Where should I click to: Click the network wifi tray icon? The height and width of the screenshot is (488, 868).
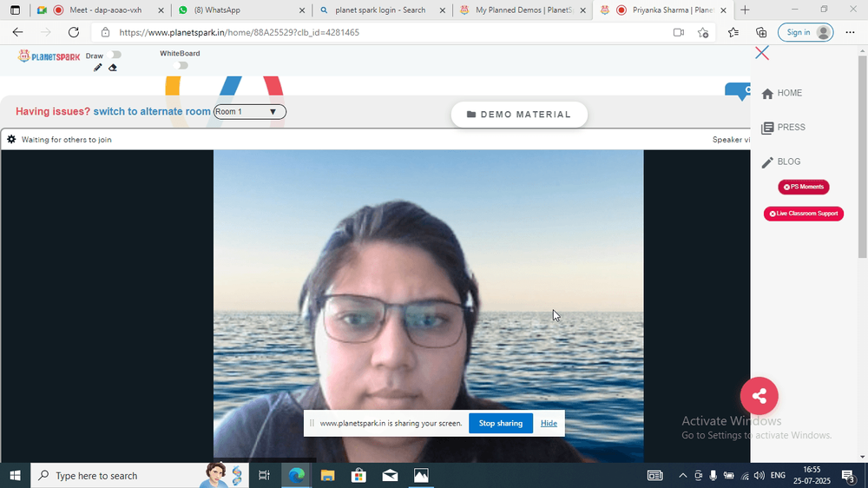[x=745, y=476]
